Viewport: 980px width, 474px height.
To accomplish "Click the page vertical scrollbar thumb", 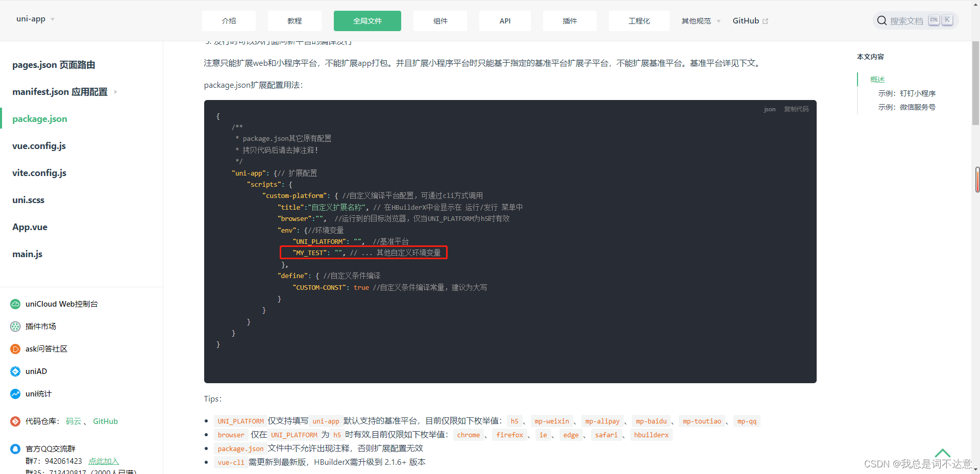I will coord(976,83).
